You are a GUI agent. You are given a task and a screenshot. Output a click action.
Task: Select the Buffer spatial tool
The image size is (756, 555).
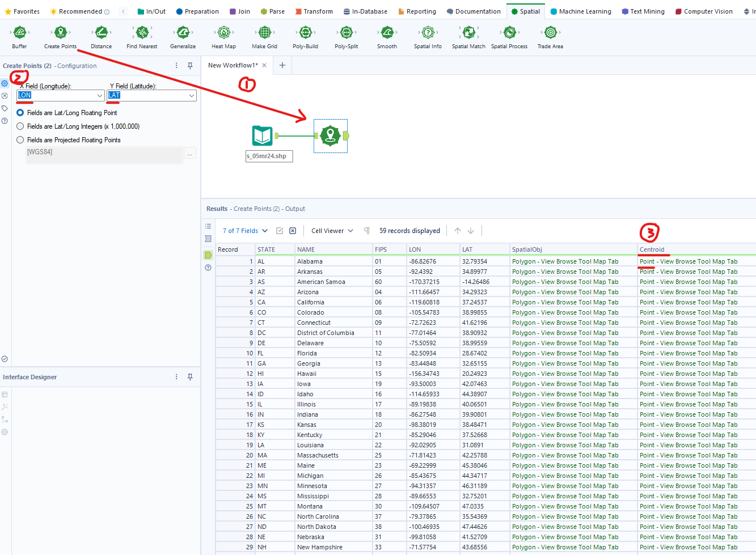pyautogui.click(x=20, y=33)
